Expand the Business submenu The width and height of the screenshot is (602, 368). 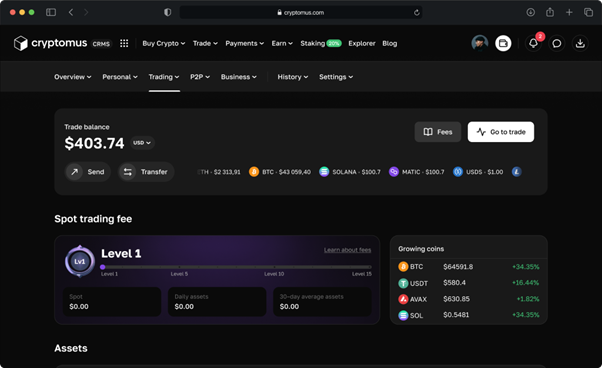[238, 77]
